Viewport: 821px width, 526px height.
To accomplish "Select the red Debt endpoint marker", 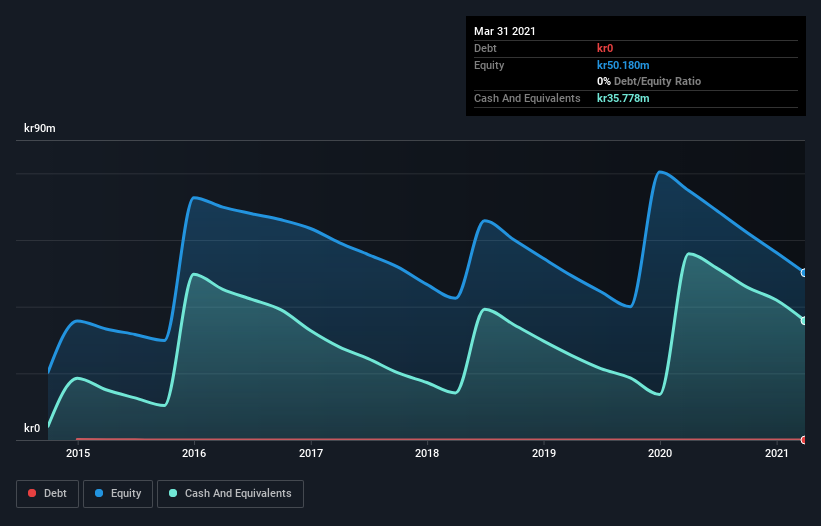I will pyautogui.click(x=804, y=440).
